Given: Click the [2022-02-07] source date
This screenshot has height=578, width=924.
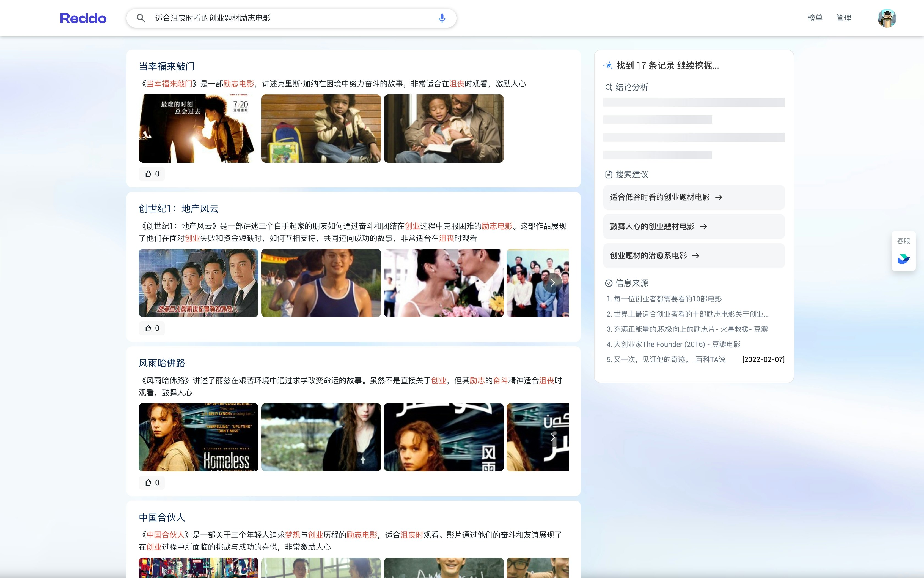Looking at the screenshot, I should coord(763,360).
